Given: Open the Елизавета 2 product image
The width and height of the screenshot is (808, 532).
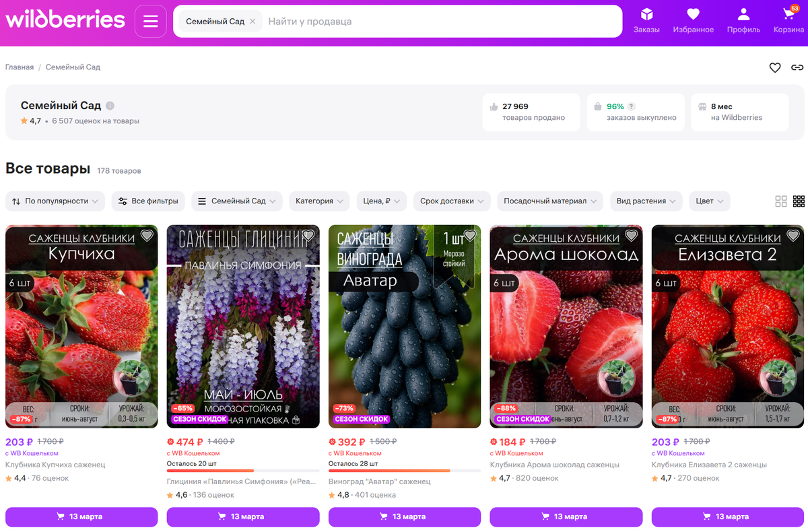Looking at the screenshot, I should click(728, 327).
